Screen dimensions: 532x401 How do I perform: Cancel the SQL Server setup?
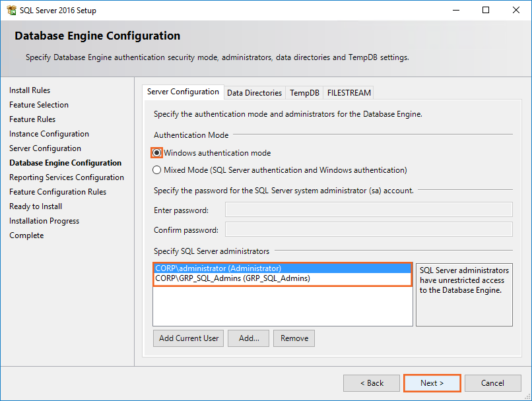click(492, 383)
